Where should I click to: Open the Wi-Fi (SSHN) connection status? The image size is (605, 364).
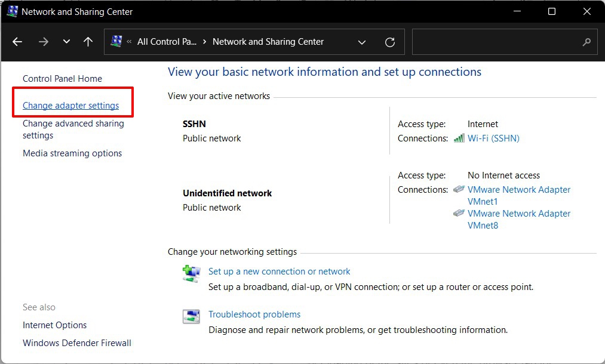[493, 138]
